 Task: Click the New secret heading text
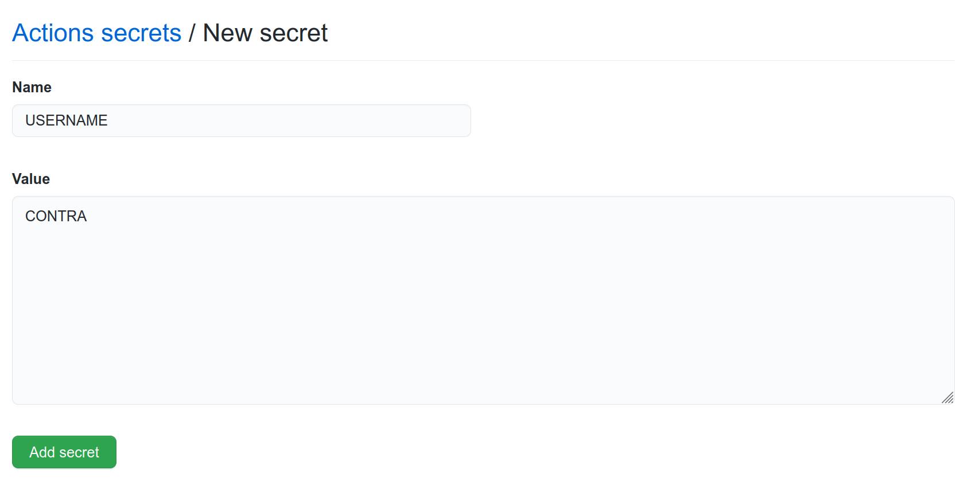(265, 33)
